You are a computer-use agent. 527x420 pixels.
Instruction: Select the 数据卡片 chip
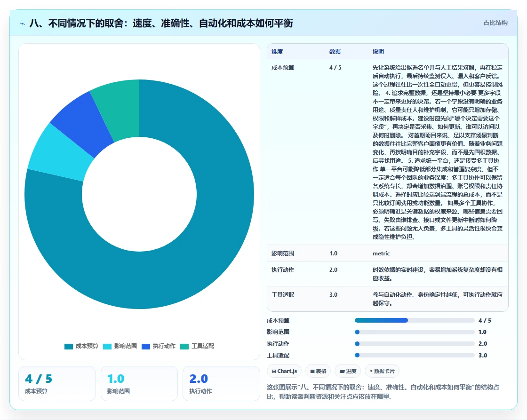tap(382, 371)
